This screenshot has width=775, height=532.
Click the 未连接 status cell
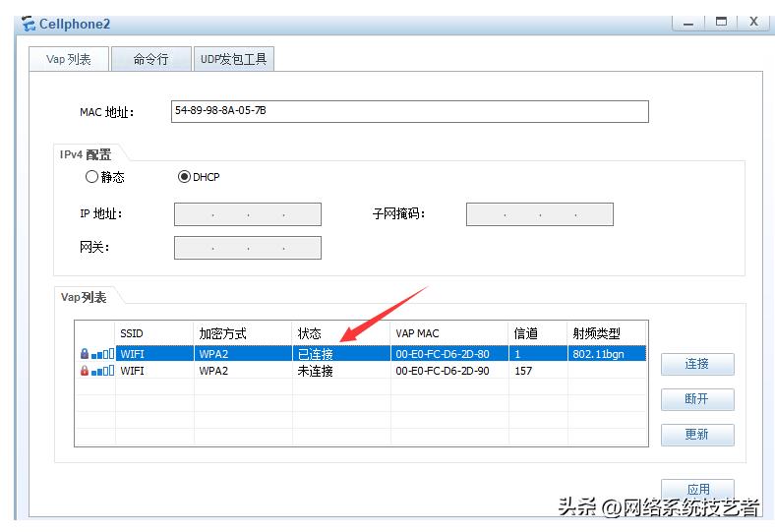tap(341, 371)
